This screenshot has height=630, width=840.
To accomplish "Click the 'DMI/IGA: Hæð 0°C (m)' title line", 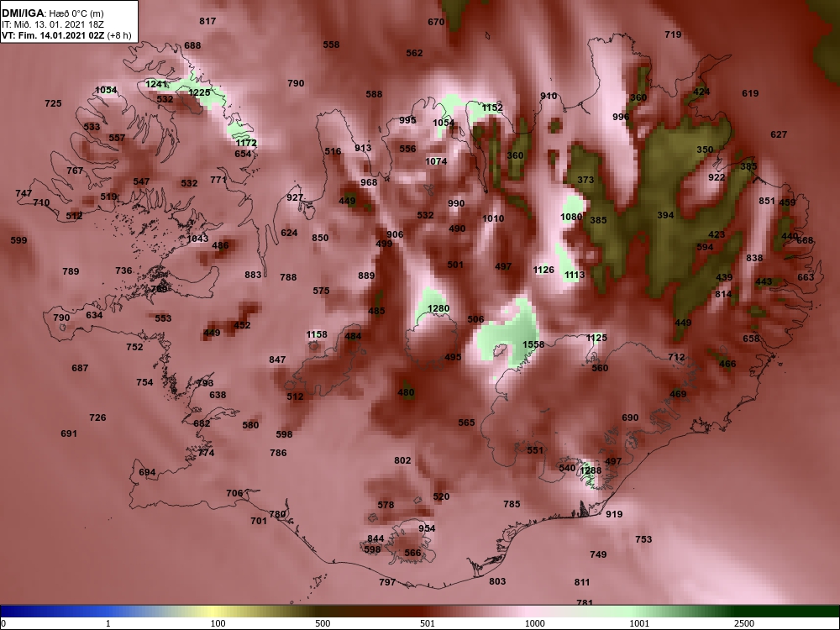I will pos(54,13).
